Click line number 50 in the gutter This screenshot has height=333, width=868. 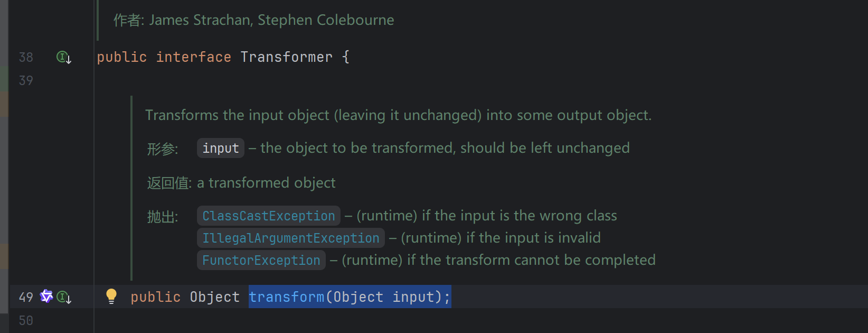[x=26, y=320]
